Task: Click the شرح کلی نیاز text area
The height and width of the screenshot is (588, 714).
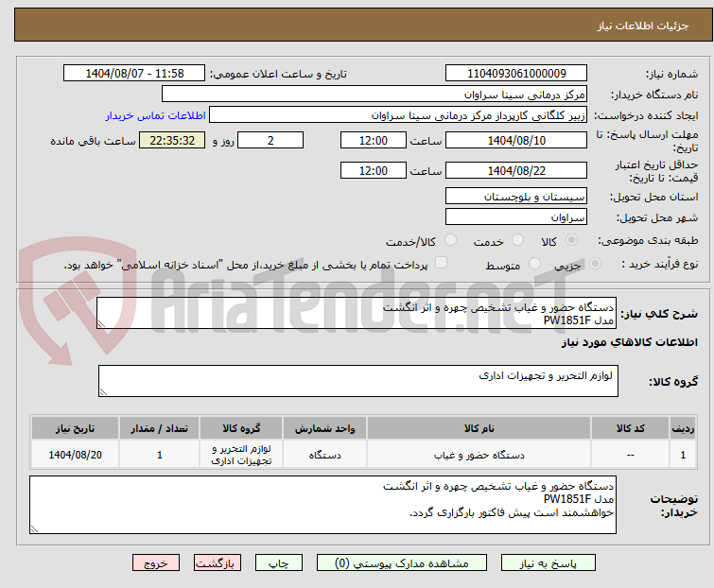Action: [357, 313]
